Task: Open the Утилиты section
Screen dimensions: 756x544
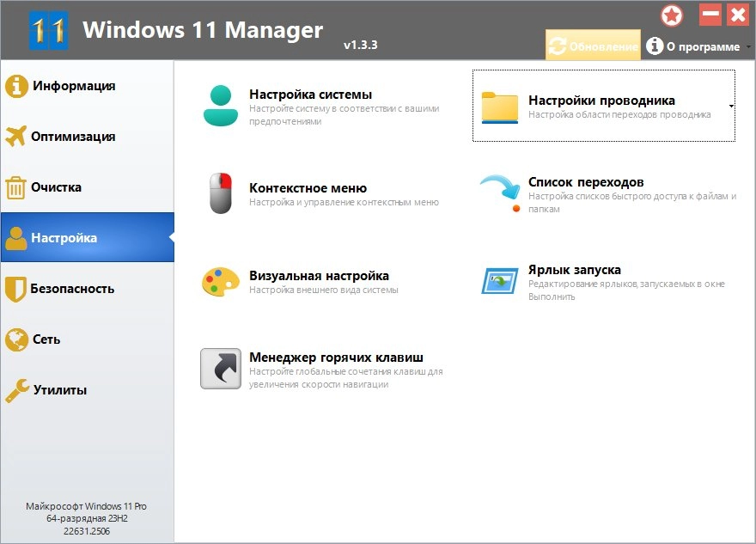Action: click(x=88, y=389)
